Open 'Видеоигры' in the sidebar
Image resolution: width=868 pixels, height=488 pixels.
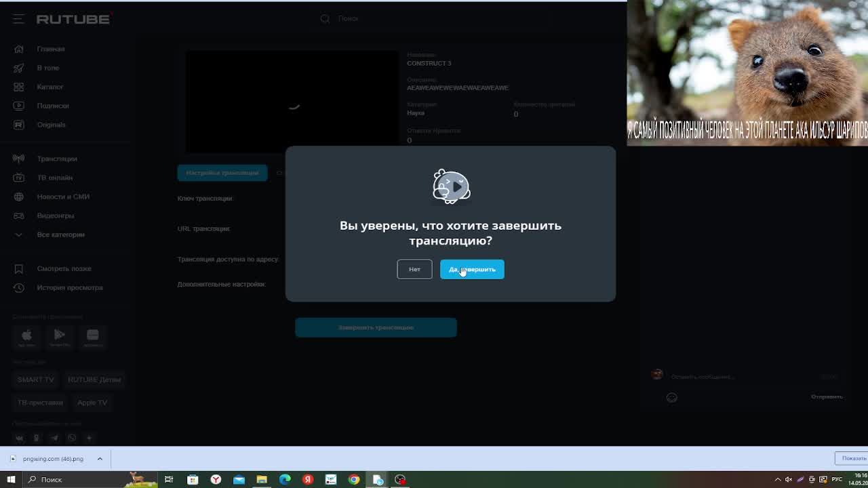click(56, 216)
